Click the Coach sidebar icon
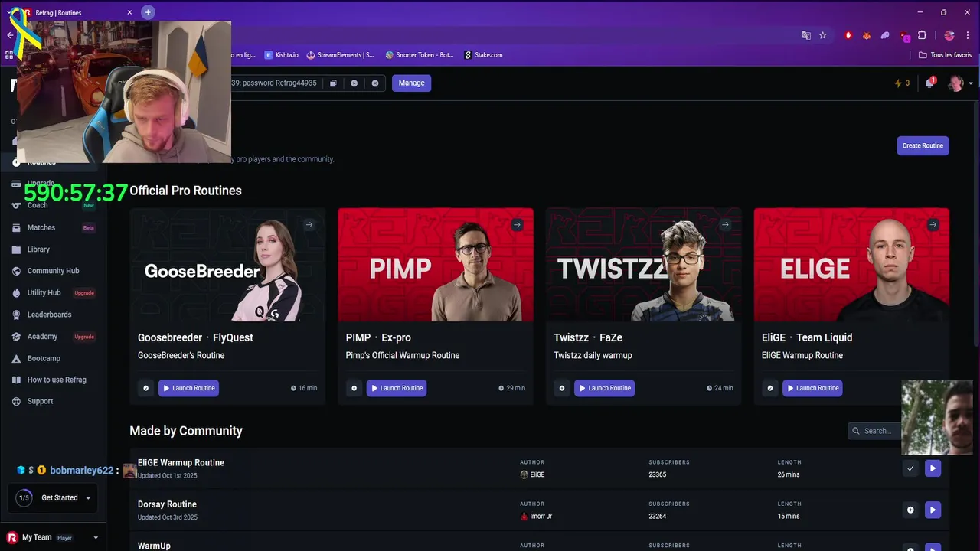980x551 pixels. tap(16, 205)
